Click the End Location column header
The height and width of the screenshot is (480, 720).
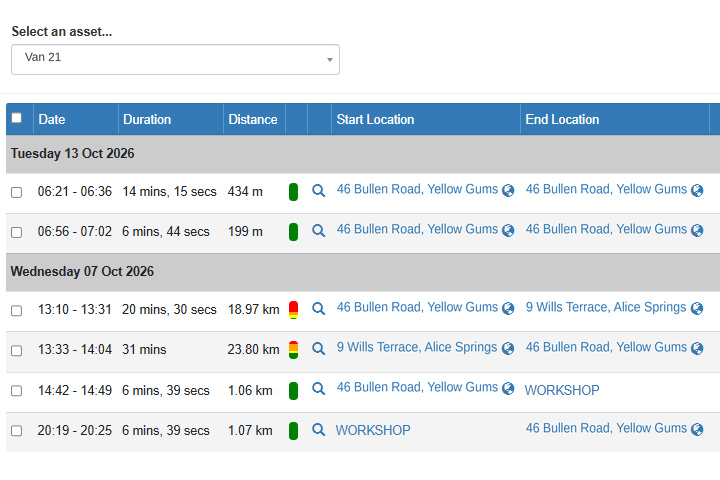pyautogui.click(x=615, y=119)
